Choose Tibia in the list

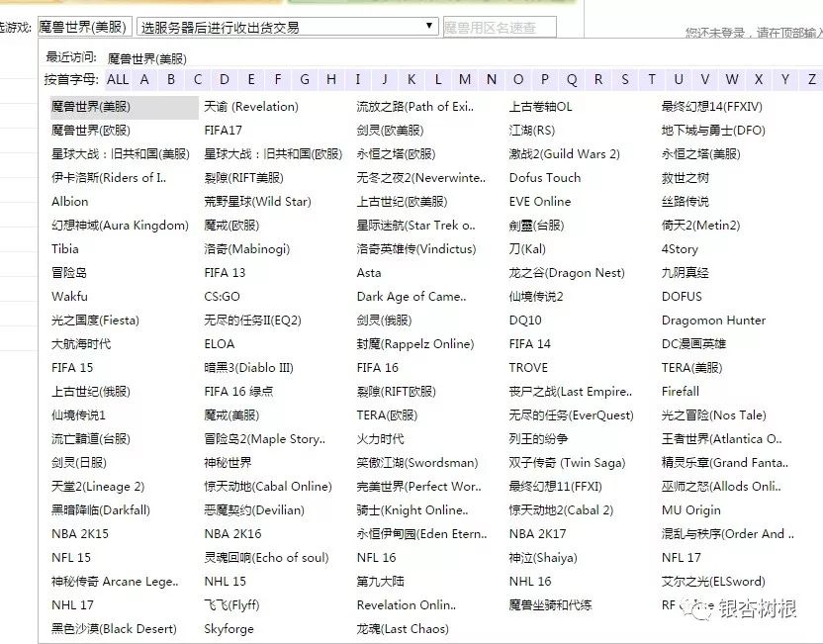(65, 248)
